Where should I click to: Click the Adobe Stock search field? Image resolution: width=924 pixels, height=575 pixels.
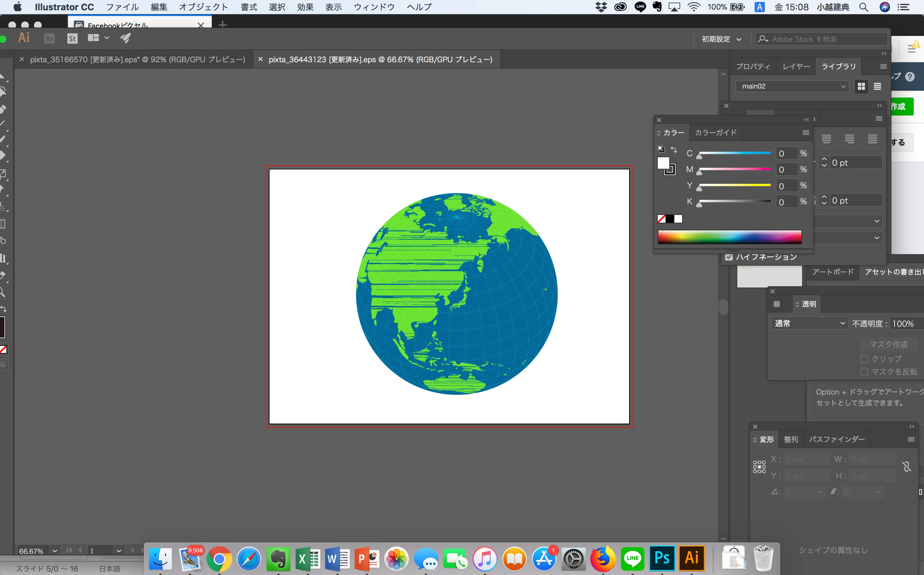pyautogui.click(x=821, y=39)
